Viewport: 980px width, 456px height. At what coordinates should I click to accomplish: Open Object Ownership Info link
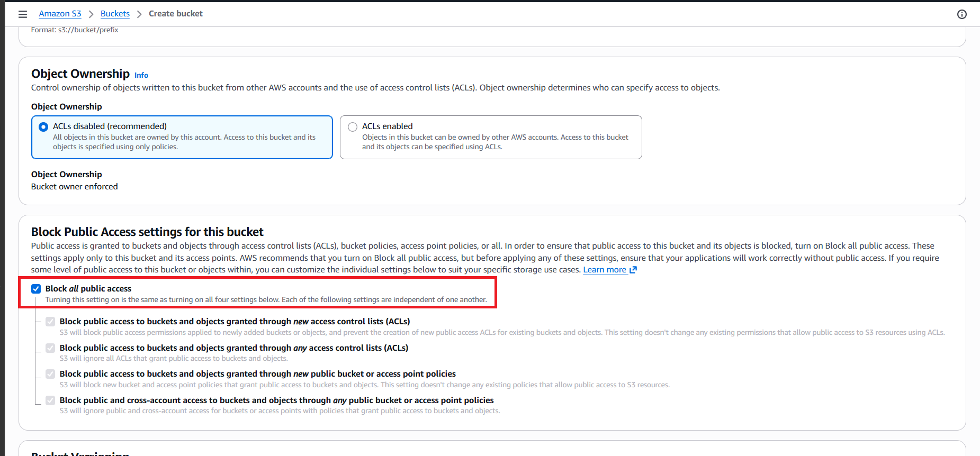coord(141,75)
